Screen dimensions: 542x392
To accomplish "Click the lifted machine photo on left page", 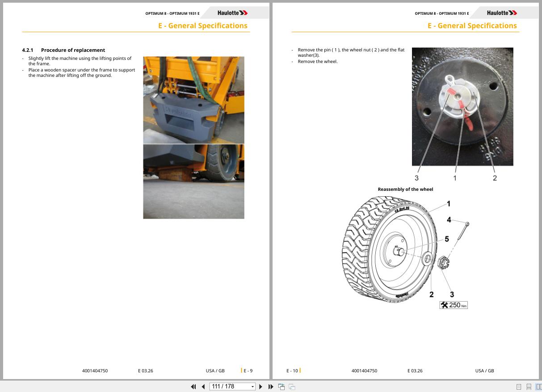I will 193,137.
